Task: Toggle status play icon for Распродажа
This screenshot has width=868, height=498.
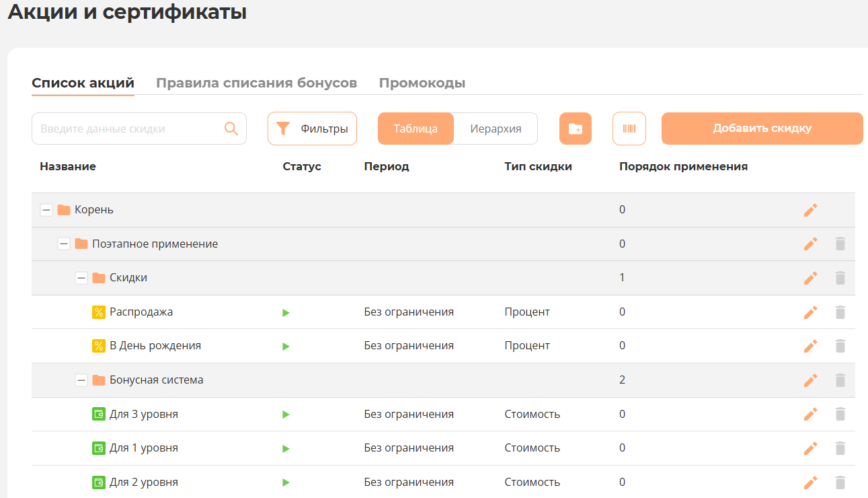Action: (x=286, y=312)
